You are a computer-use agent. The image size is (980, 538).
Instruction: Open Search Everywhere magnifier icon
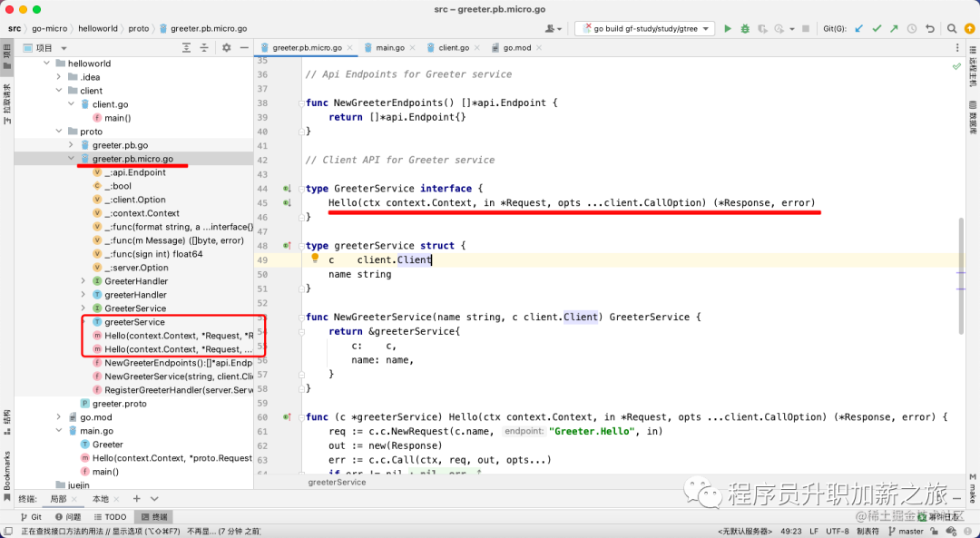[x=952, y=29]
